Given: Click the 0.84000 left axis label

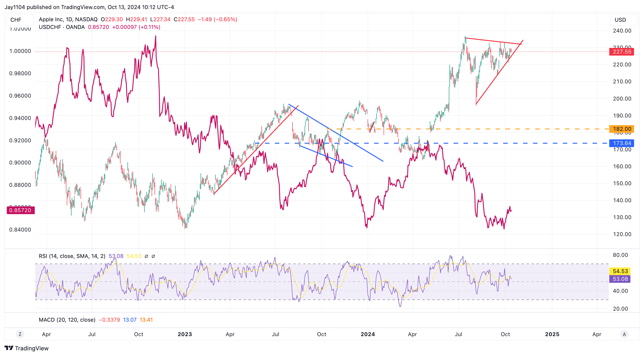Looking at the screenshot, I should pyautogui.click(x=20, y=230).
